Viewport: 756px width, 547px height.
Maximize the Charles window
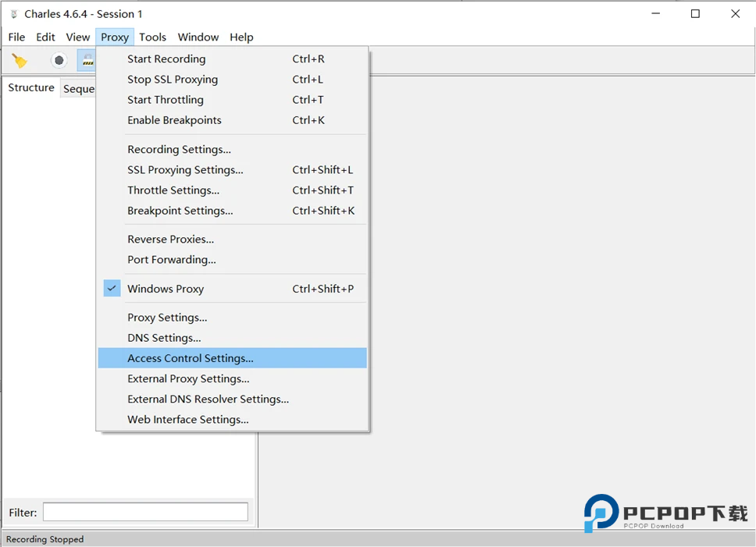click(x=695, y=14)
